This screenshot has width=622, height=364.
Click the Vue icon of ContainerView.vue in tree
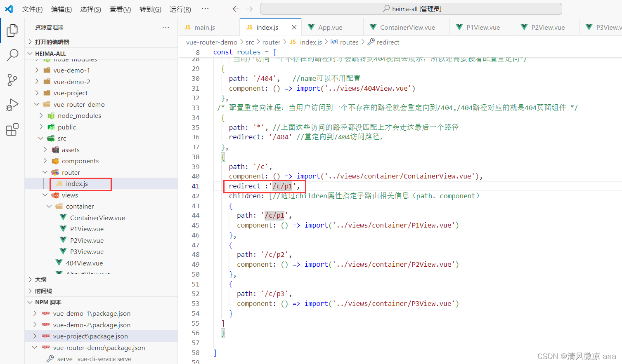click(63, 217)
